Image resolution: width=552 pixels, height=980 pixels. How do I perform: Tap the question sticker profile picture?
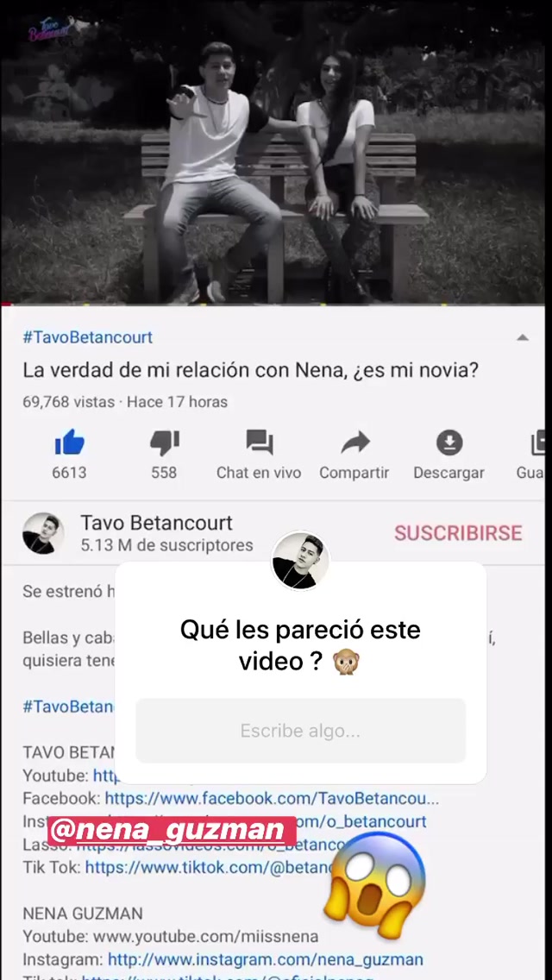pyautogui.click(x=300, y=561)
